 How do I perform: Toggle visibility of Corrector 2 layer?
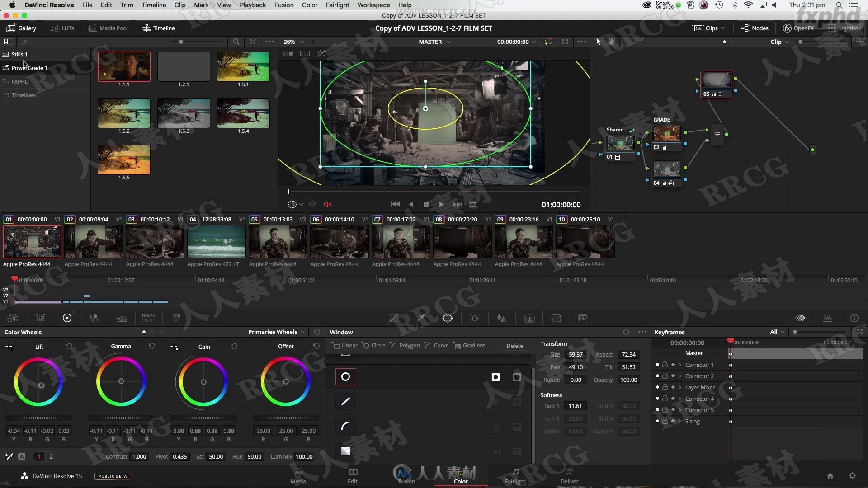pos(657,375)
